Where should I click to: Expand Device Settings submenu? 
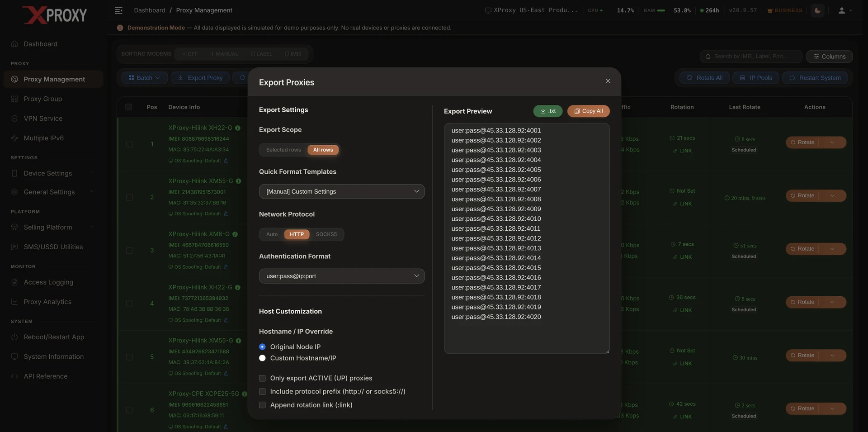[x=53, y=173]
